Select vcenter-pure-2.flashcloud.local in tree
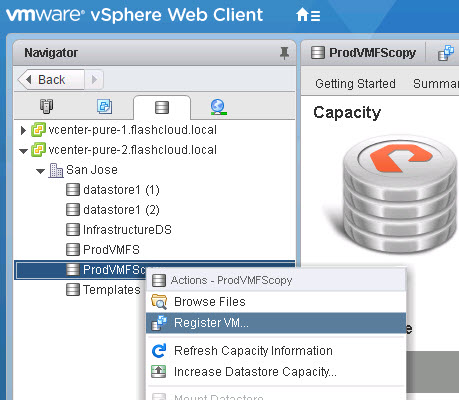The image size is (459, 400). pyautogui.click(x=133, y=150)
